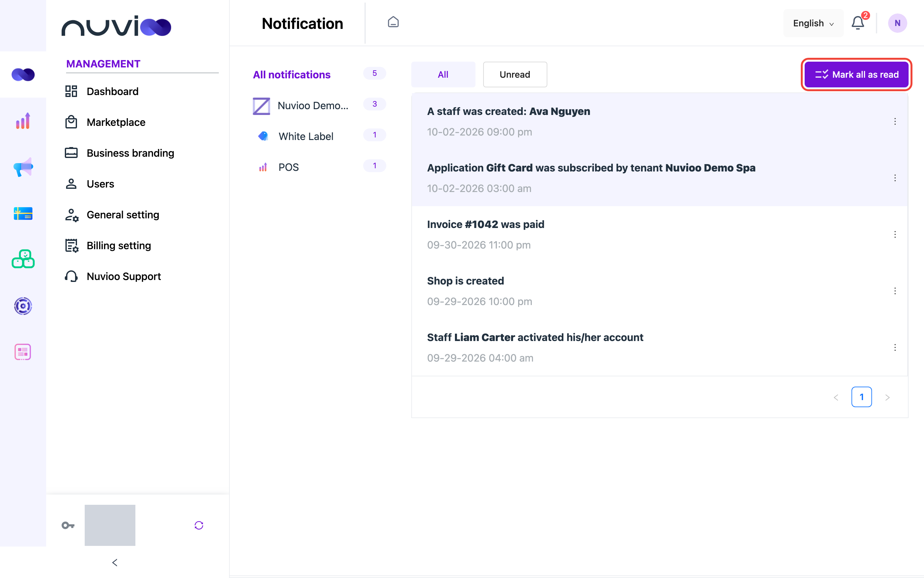Image resolution: width=924 pixels, height=578 pixels.
Task: Open the Nuvioo infinity app icon in rail
Action: tap(23, 74)
